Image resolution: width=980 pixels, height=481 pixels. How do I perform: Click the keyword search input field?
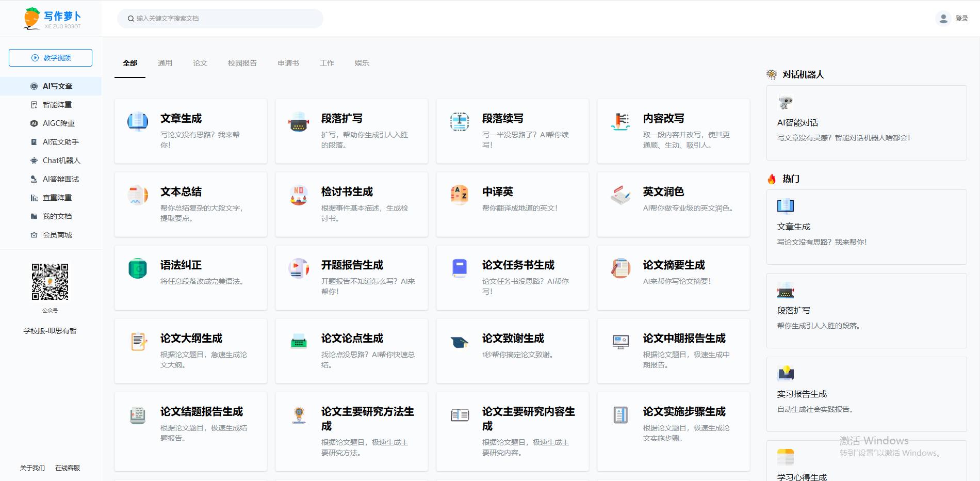pyautogui.click(x=222, y=19)
